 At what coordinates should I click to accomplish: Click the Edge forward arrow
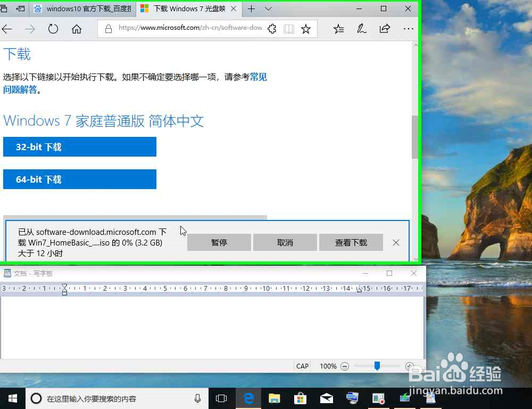tap(30, 29)
